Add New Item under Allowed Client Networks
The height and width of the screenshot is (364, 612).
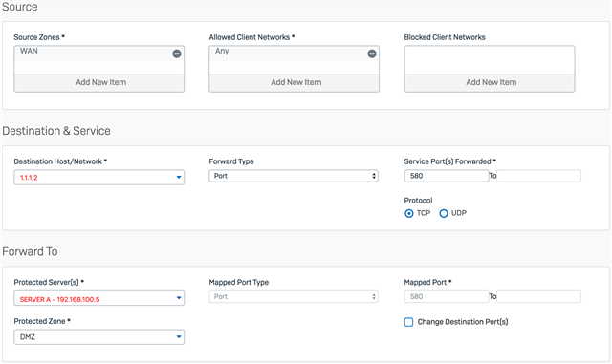[294, 83]
